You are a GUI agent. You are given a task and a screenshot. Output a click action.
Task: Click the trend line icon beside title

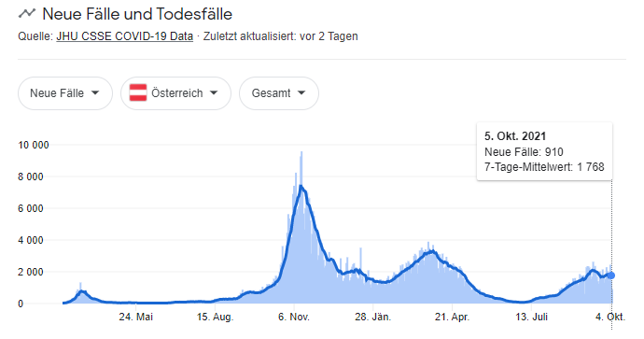[27, 14]
